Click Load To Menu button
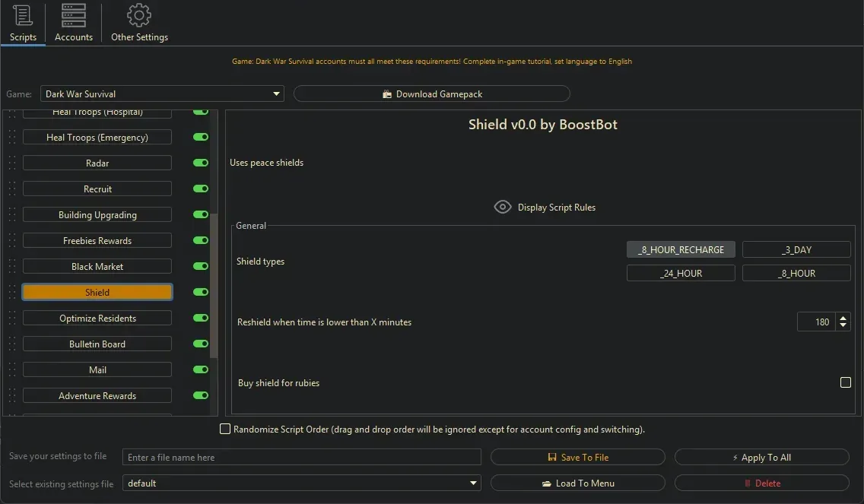 point(577,483)
